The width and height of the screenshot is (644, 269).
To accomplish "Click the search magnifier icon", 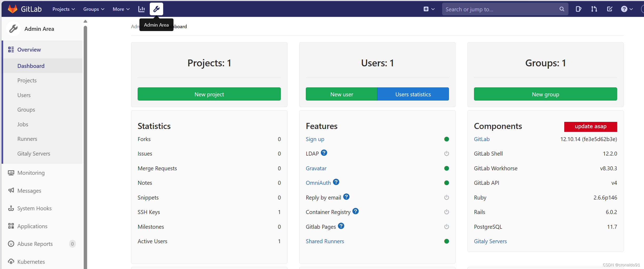I will coord(562,9).
